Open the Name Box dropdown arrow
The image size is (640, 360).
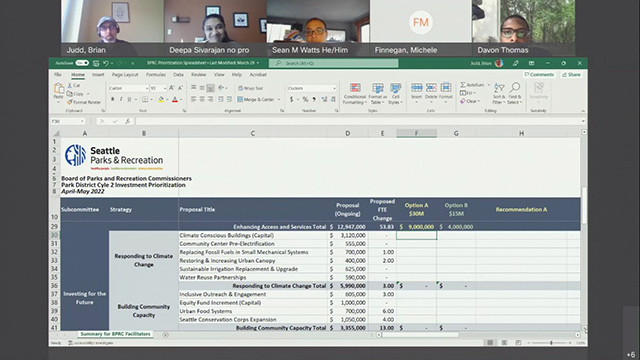click(x=82, y=121)
